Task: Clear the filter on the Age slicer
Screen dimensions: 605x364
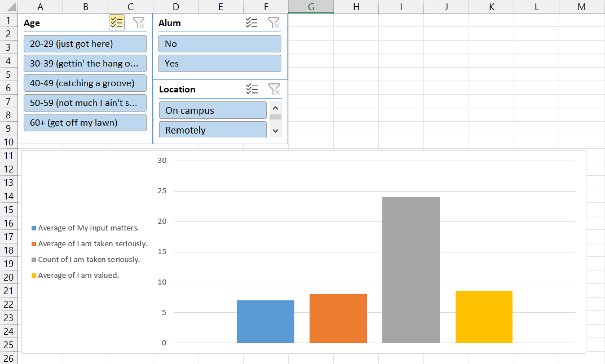Action: coord(139,23)
